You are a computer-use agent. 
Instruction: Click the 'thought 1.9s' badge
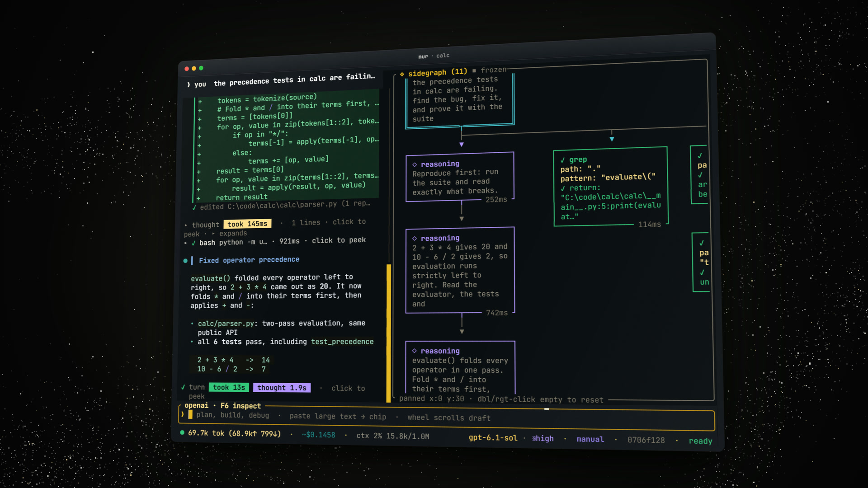tap(282, 388)
